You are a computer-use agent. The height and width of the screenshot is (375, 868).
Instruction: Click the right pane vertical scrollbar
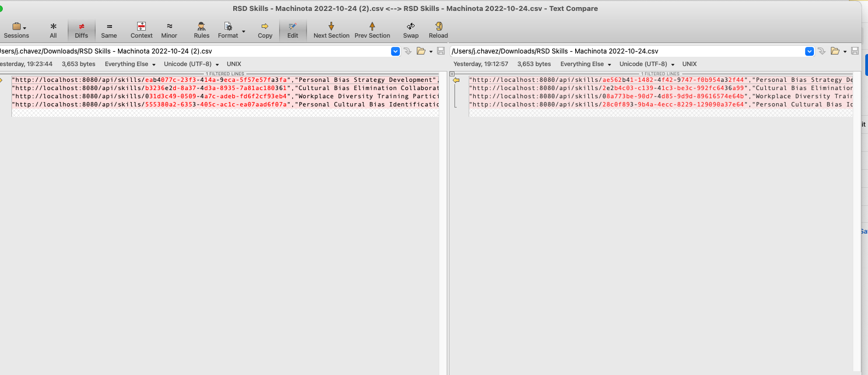click(857, 223)
